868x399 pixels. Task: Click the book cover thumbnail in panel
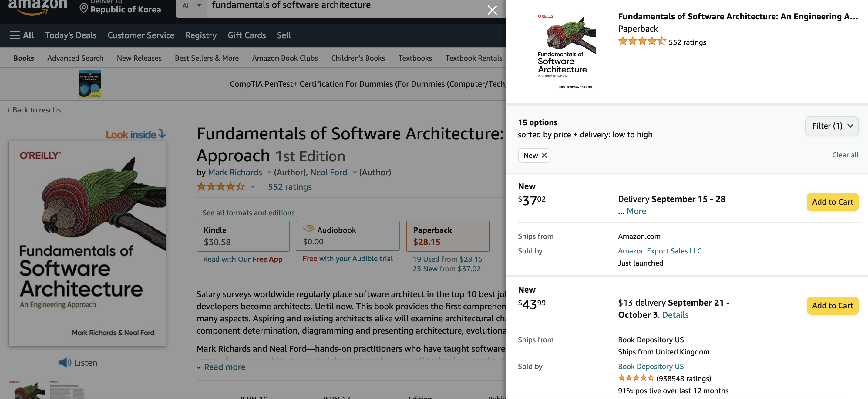click(567, 51)
